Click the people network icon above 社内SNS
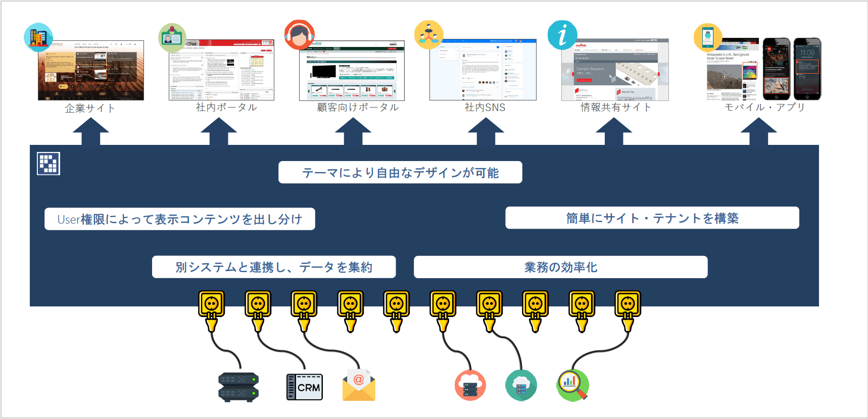This screenshot has width=868, height=419. (429, 35)
